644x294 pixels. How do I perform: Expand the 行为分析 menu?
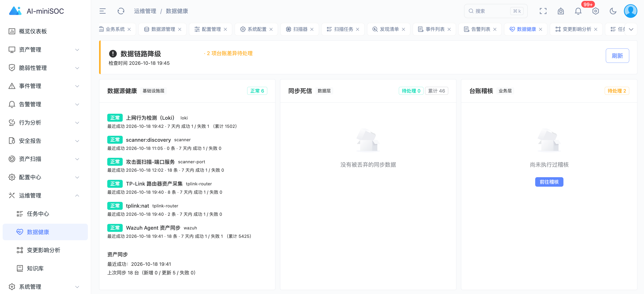[45, 123]
